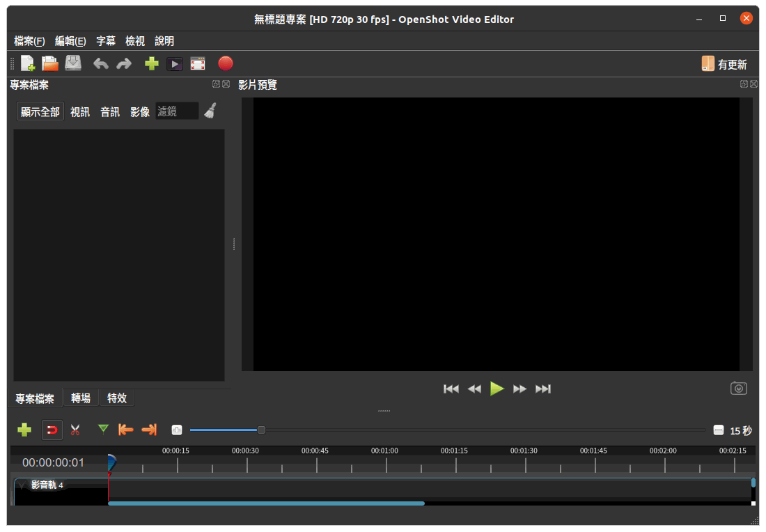Clear the filter with the broom icon
Screen dimensions: 766x532
210,111
